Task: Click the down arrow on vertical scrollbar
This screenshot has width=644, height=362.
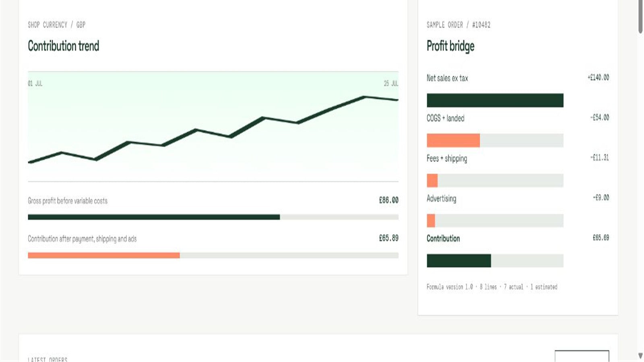Action: pyautogui.click(x=640, y=356)
